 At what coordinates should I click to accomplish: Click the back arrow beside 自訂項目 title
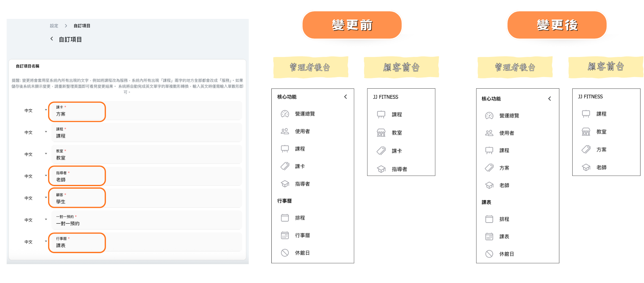click(x=52, y=39)
